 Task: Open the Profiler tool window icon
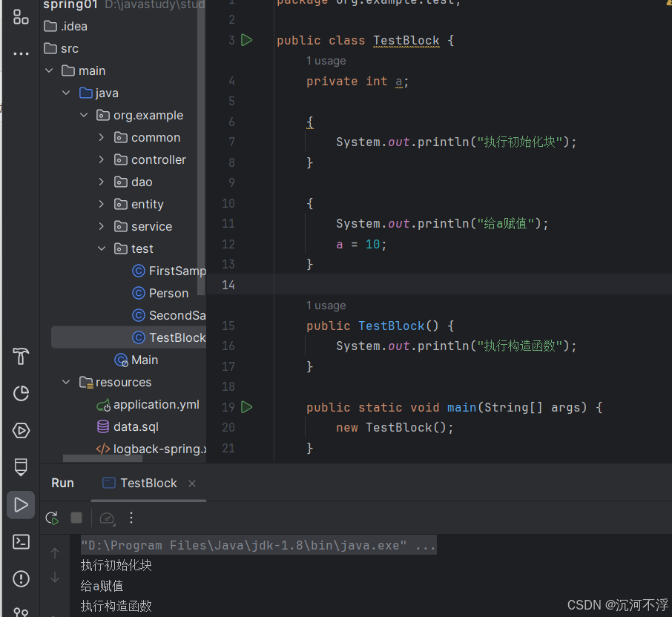[21, 393]
